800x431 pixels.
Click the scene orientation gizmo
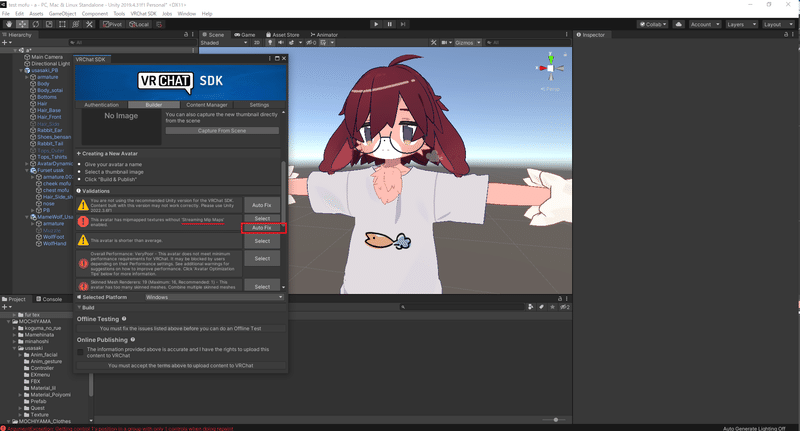pos(550,68)
